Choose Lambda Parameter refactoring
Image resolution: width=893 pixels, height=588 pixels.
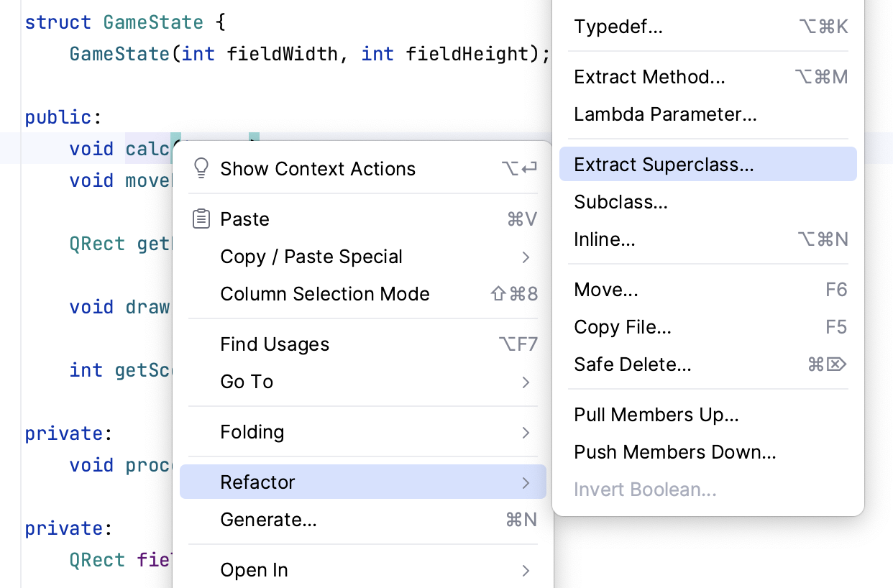point(665,114)
